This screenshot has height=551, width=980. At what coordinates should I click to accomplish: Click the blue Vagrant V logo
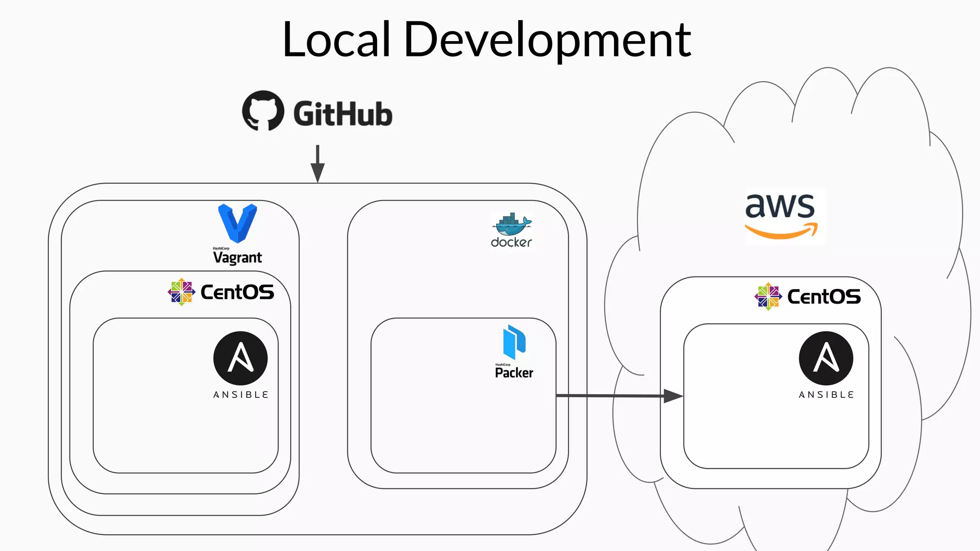point(237,223)
